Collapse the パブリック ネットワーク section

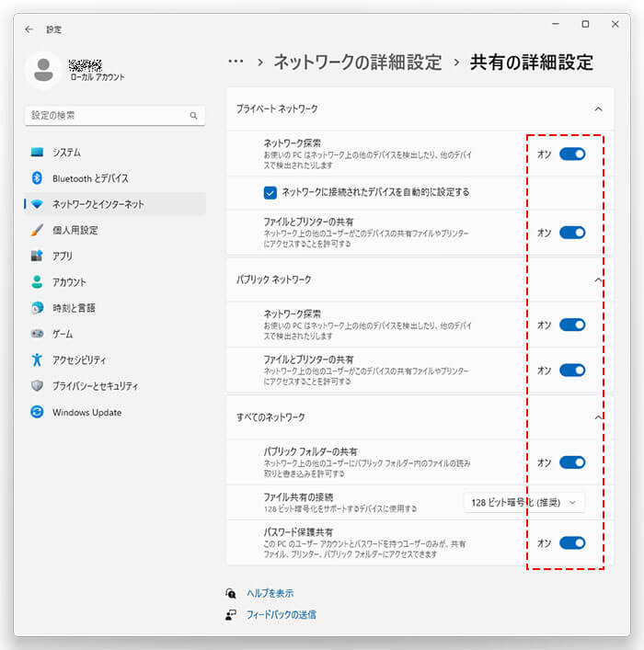click(598, 279)
